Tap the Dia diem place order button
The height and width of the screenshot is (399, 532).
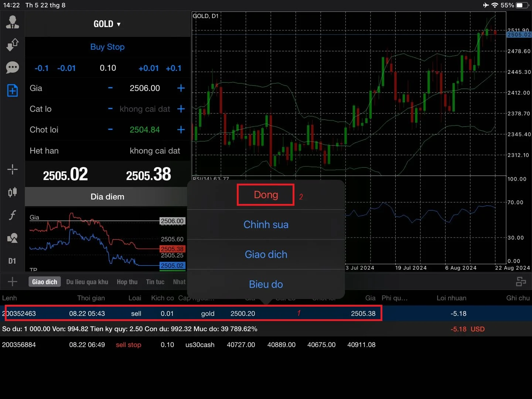coord(107,197)
